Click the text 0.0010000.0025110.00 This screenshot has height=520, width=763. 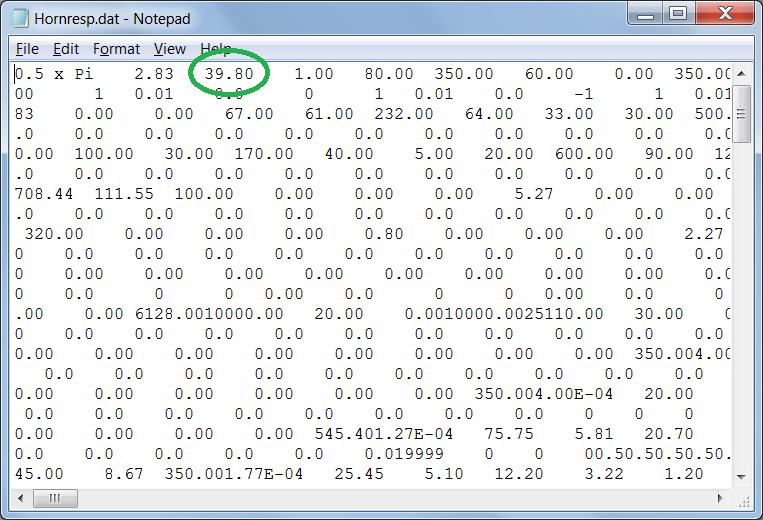tap(504, 314)
